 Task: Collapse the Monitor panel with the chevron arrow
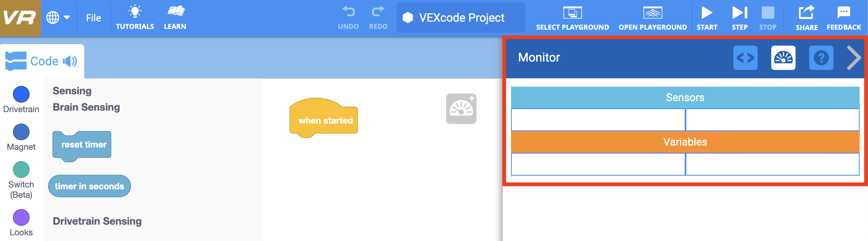(x=854, y=58)
